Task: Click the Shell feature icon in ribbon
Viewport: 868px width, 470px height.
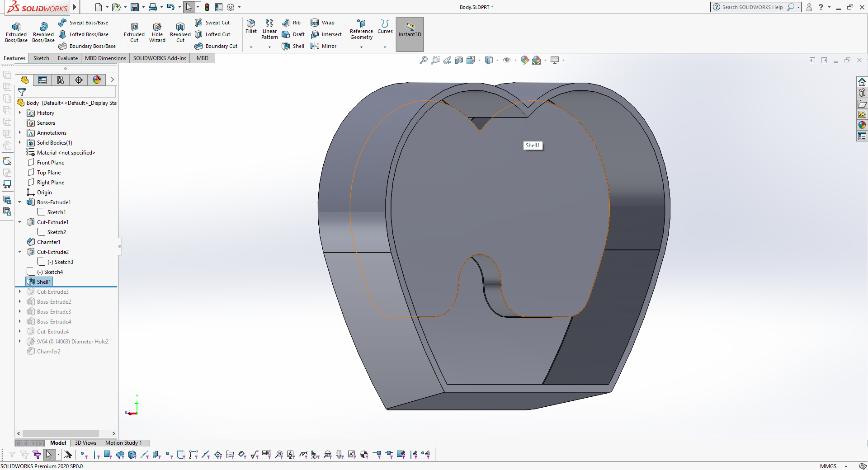Action: [293, 46]
